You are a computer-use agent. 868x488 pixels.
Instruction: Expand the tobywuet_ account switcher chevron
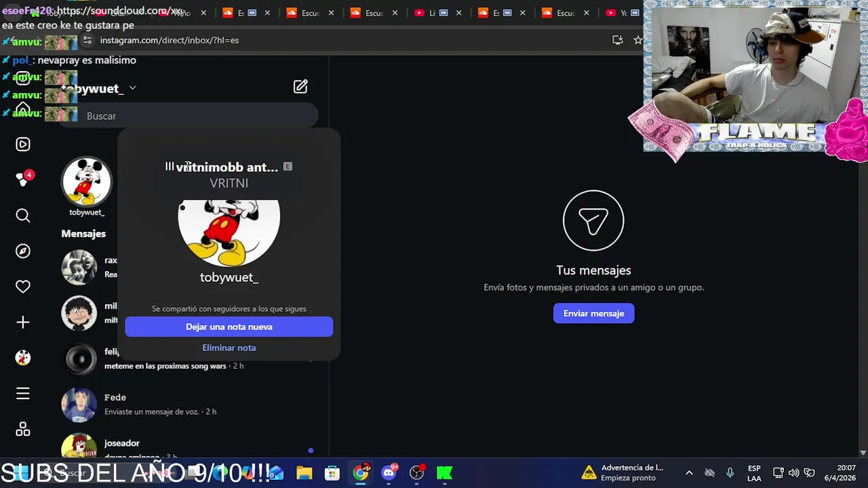coord(132,88)
